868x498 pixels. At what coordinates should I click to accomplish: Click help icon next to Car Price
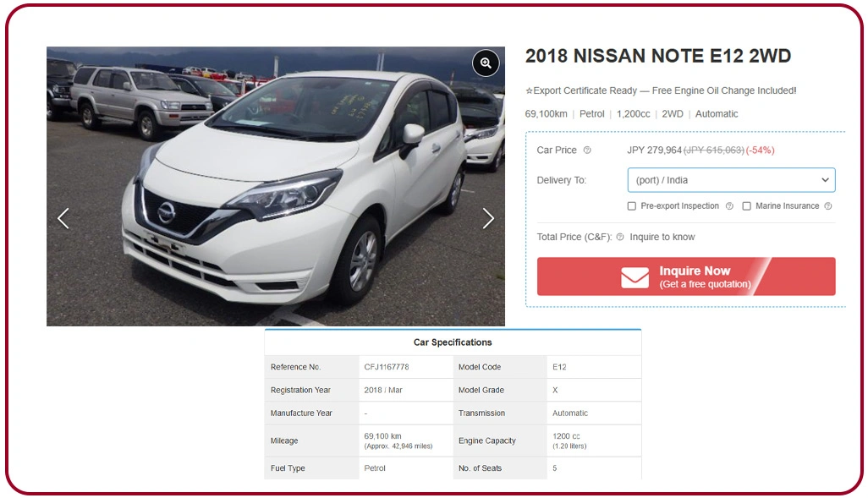[587, 150]
